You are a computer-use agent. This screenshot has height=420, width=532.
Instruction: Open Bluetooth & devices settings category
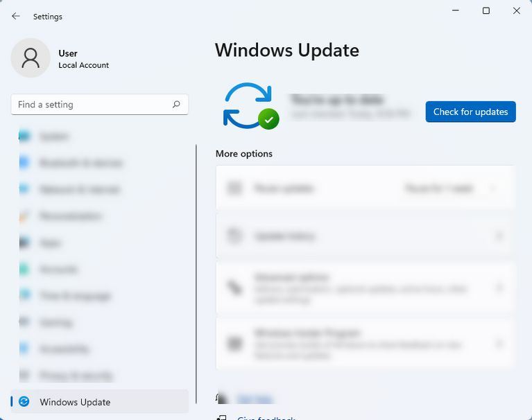click(x=80, y=163)
